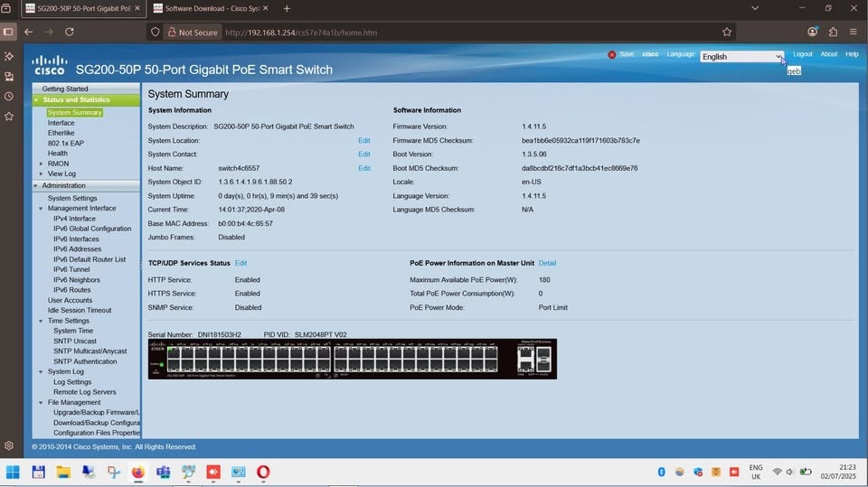This screenshot has width=868, height=487.
Task: Open sidebar settings gear icon
Action: click(9, 445)
